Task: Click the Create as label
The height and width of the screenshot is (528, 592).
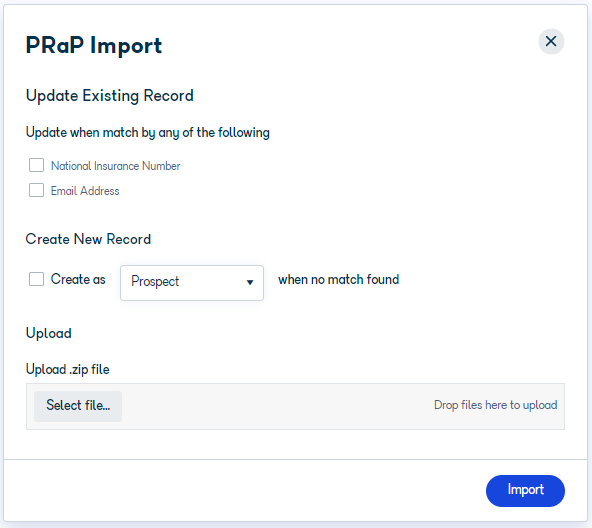Action: coord(78,279)
